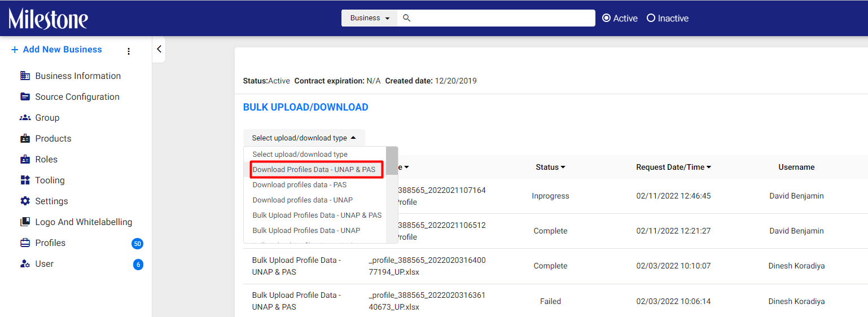Image resolution: width=868 pixels, height=317 pixels.
Task: Click Add New Business link
Action: (x=63, y=50)
